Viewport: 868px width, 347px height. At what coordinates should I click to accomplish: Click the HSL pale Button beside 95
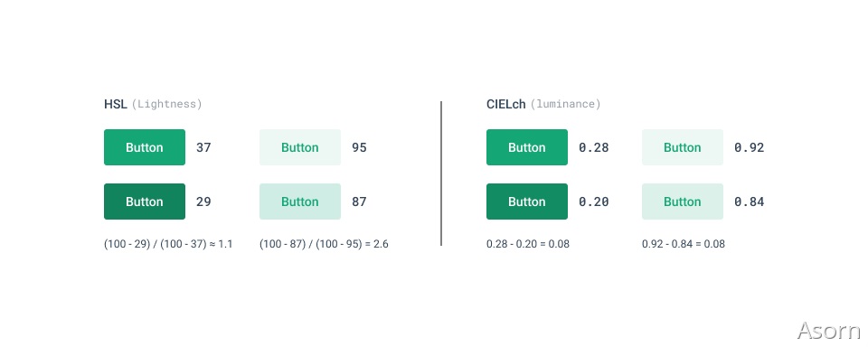click(300, 147)
